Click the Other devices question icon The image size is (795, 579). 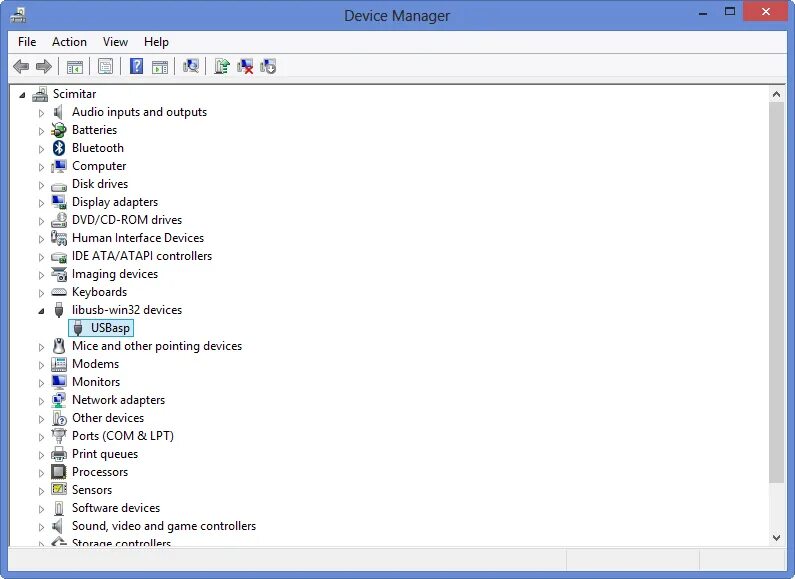click(59, 418)
